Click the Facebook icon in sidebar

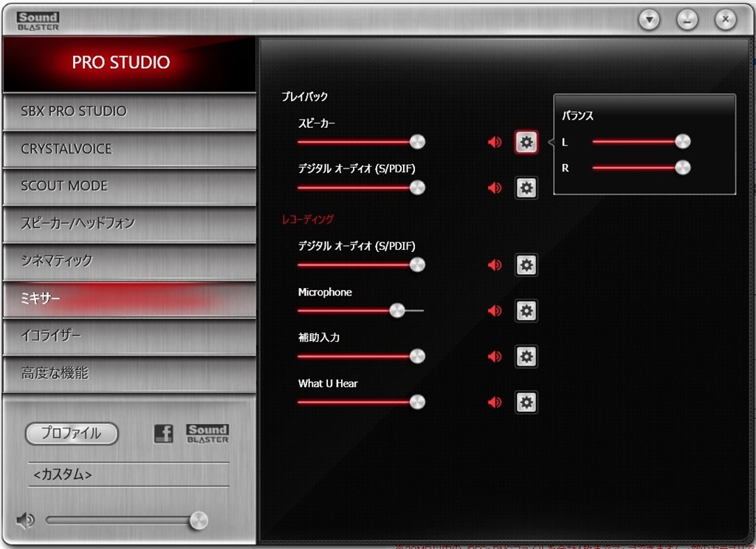(163, 434)
